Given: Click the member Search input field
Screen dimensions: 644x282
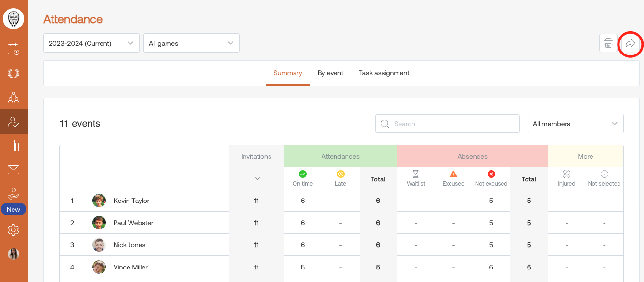Looking at the screenshot, I should tap(448, 124).
